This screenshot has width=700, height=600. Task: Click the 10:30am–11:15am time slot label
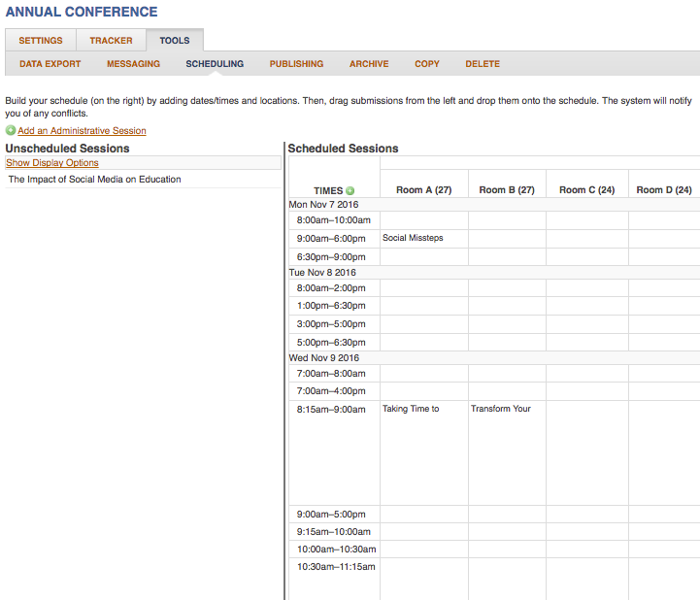coord(336,567)
